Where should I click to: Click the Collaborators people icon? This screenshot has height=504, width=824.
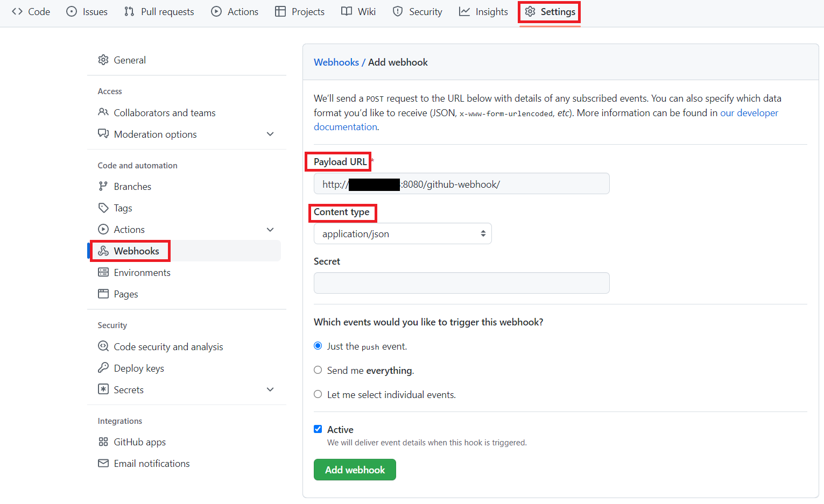[103, 112]
